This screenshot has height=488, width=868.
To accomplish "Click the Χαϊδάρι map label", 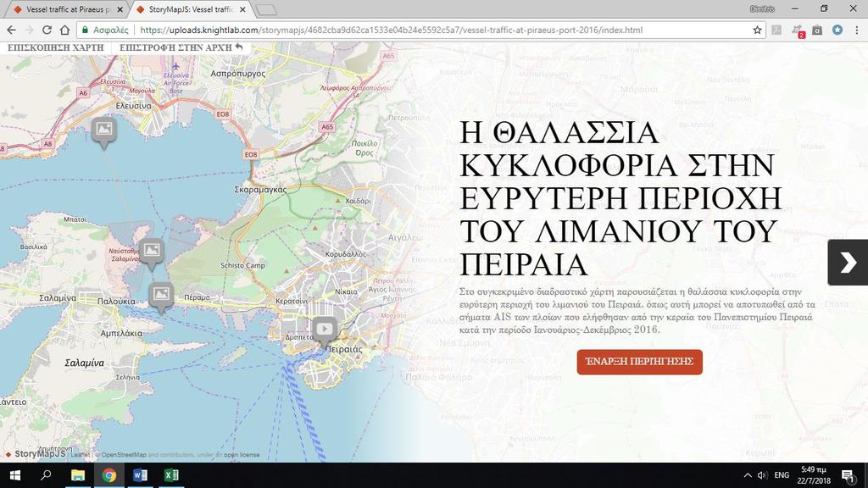I will coord(359,201).
